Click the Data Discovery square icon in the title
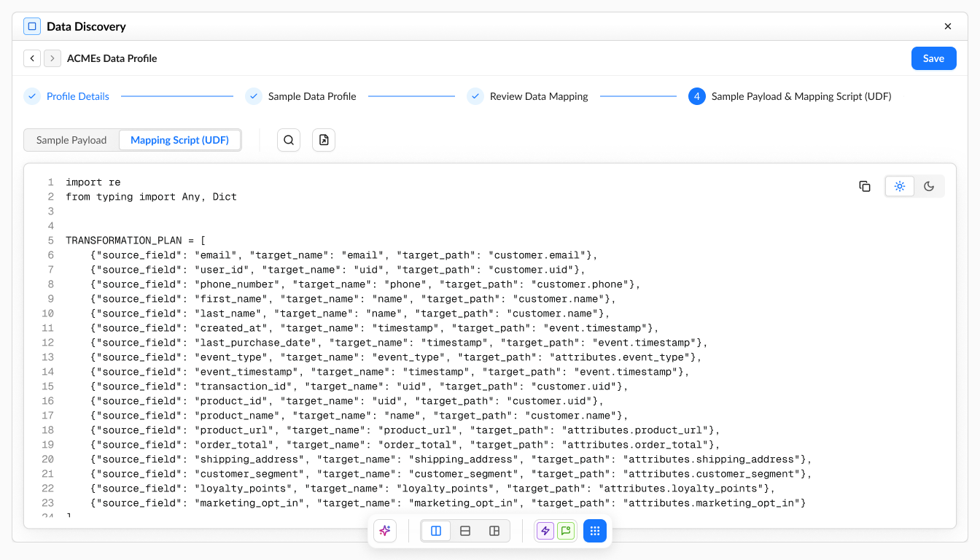This screenshot has height=560, width=980. (x=32, y=26)
